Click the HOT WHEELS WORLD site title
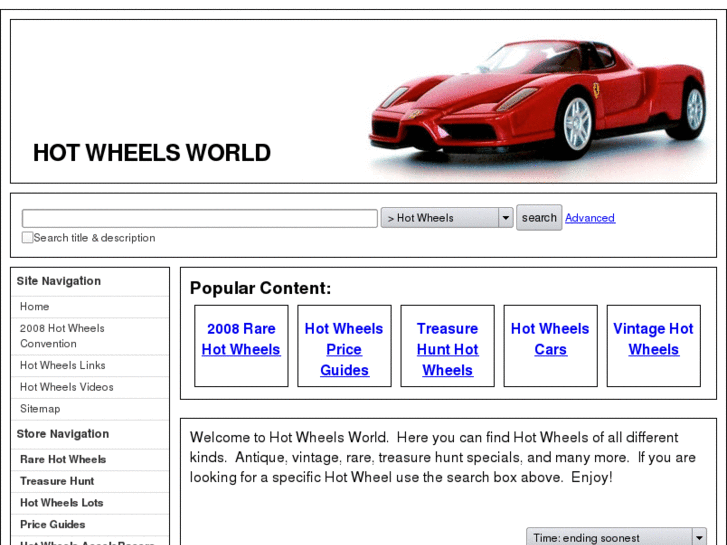The image size is (727, 545). pos(152,153)
